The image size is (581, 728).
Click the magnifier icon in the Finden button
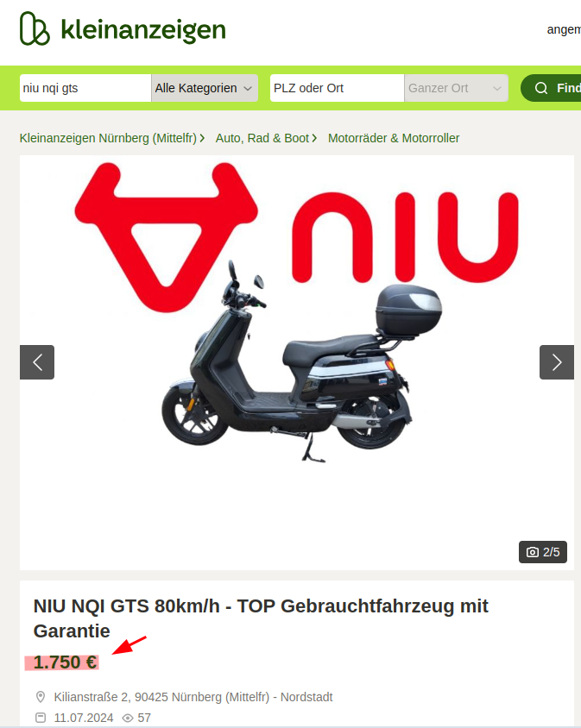point(541,88)
